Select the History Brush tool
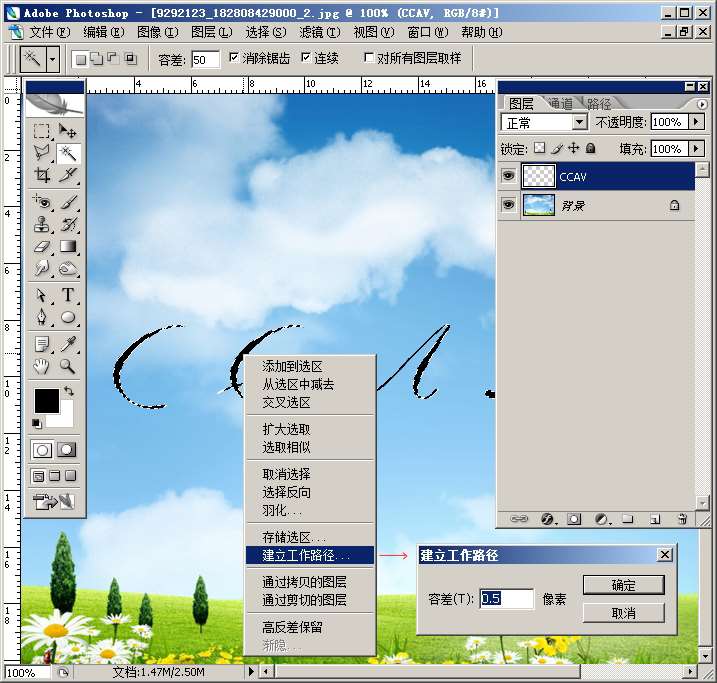 (x=68, y=224)
